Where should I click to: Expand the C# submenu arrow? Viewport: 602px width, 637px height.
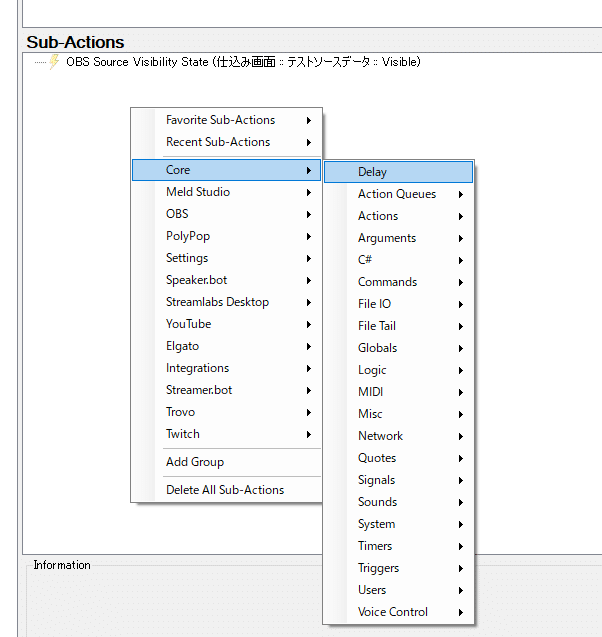coord(461,260)
